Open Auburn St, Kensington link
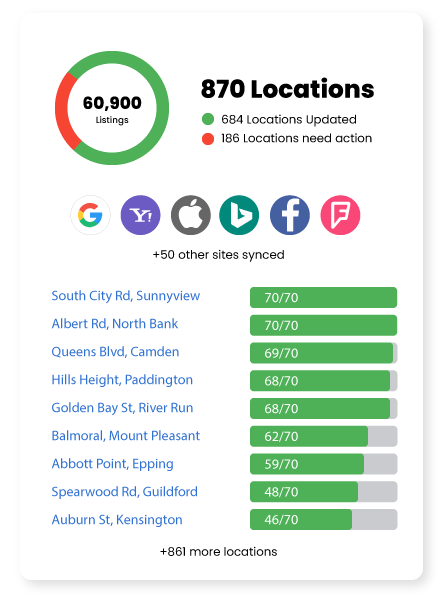446x603 pixels. tap(117, 520)
